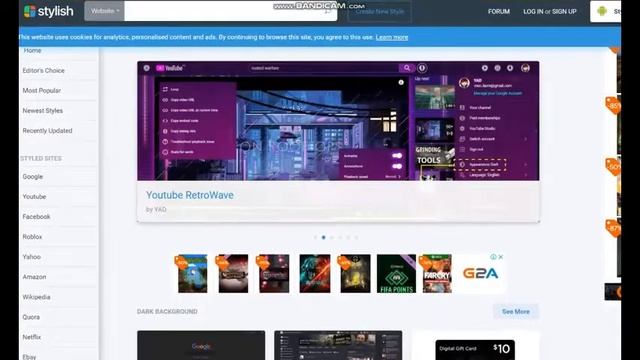Open the Learn more cookie link

tap(392, 37)
